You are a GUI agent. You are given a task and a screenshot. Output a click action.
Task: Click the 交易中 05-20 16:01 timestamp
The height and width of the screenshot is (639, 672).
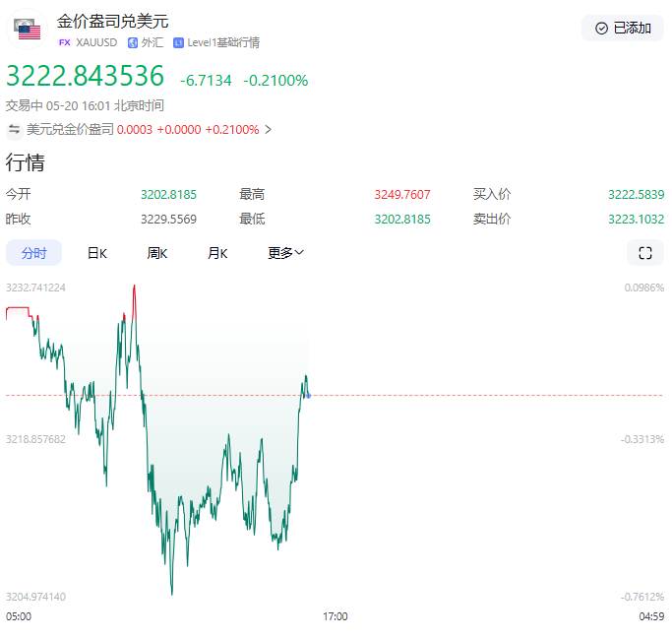pyautogui.click(x=85, y=105)
